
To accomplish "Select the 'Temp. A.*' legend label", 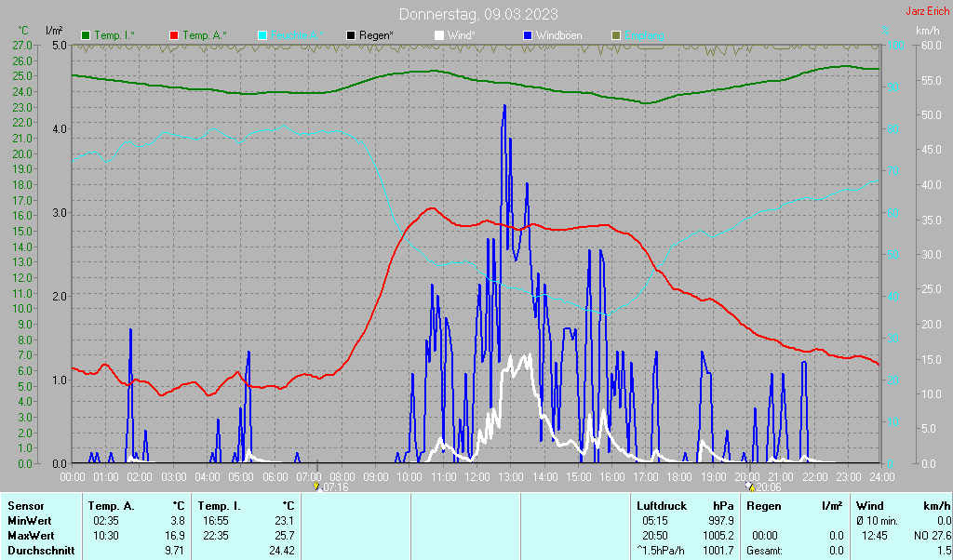I will pyautogui.click(x=204, y=36).
